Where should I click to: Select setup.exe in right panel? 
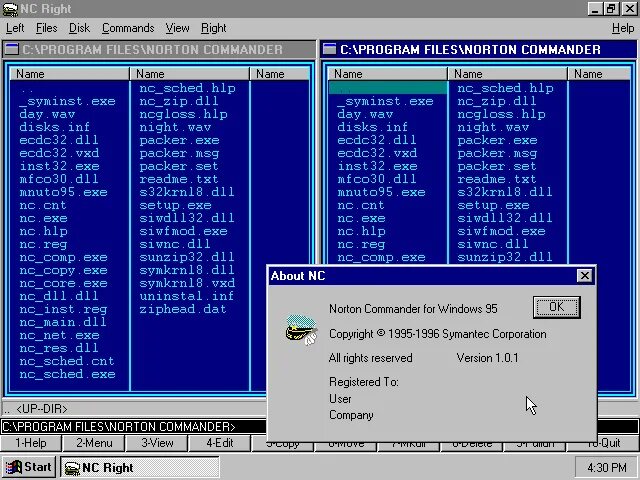click(x=493, y=205)
